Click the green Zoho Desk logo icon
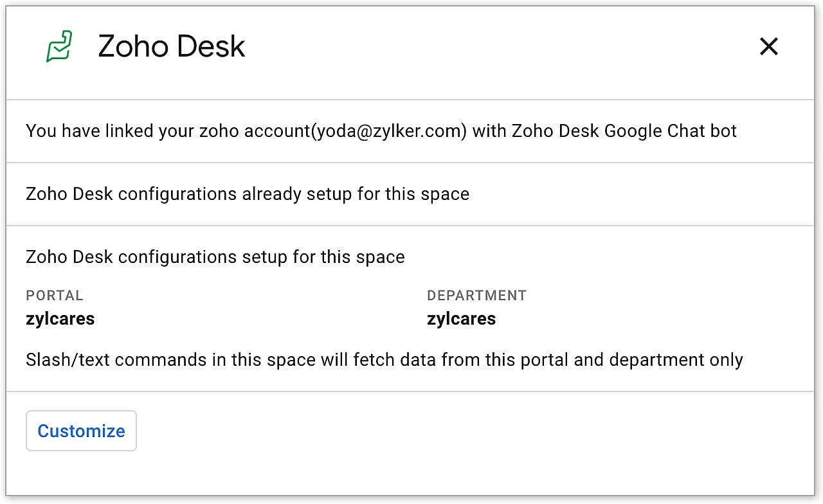823x504 pixels. pyautogui.click(x=59, y=46)
